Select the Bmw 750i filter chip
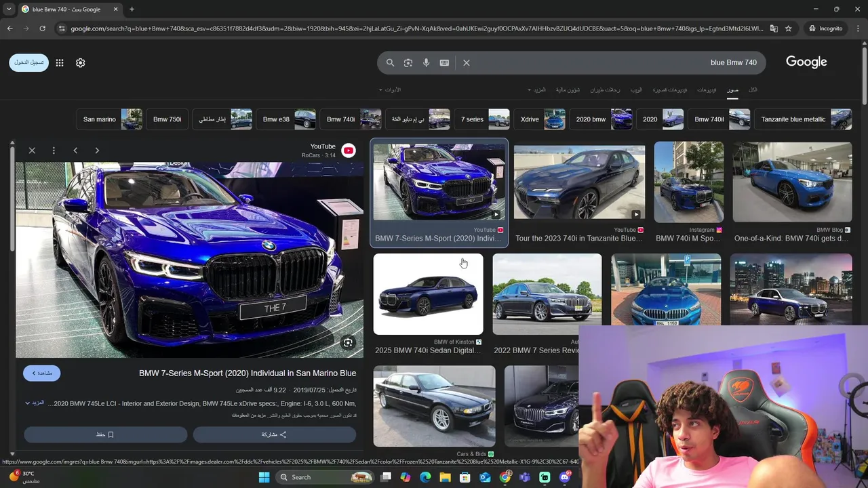Viewport: 868px width, 488px height. click(167, 119)
